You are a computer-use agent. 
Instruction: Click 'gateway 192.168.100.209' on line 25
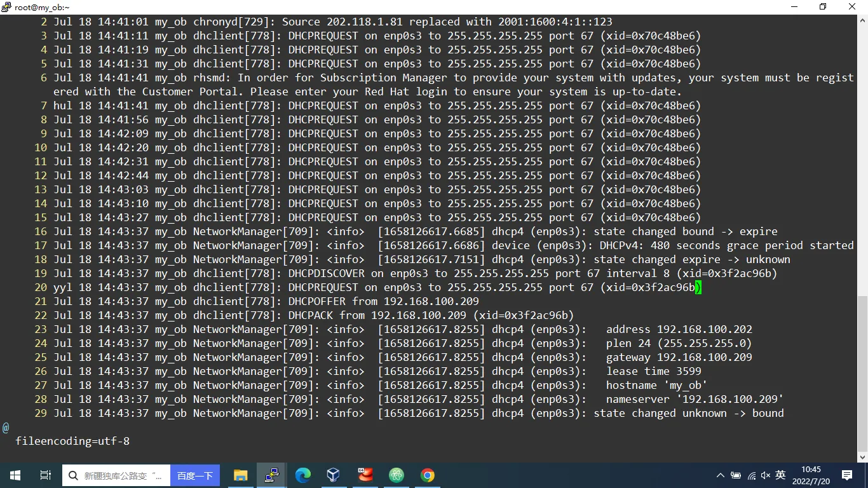click(x=679, y=357)
